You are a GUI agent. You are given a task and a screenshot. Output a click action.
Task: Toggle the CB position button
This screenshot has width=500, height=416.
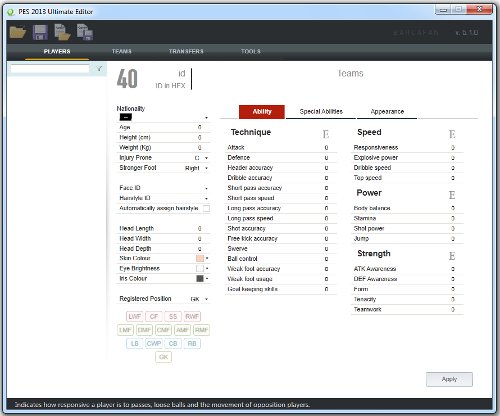[x=173, y=343]
